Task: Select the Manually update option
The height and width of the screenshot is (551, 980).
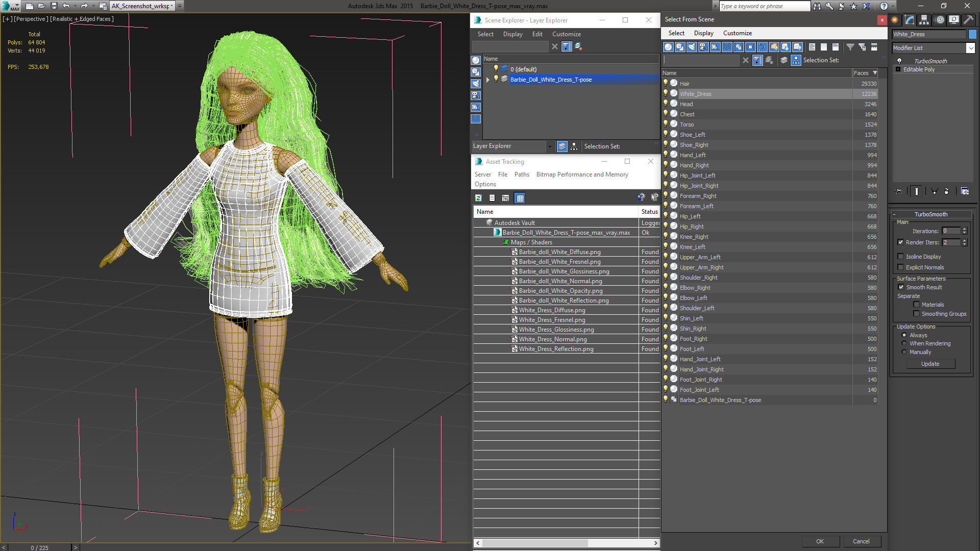Action: (x=904, y=352)
